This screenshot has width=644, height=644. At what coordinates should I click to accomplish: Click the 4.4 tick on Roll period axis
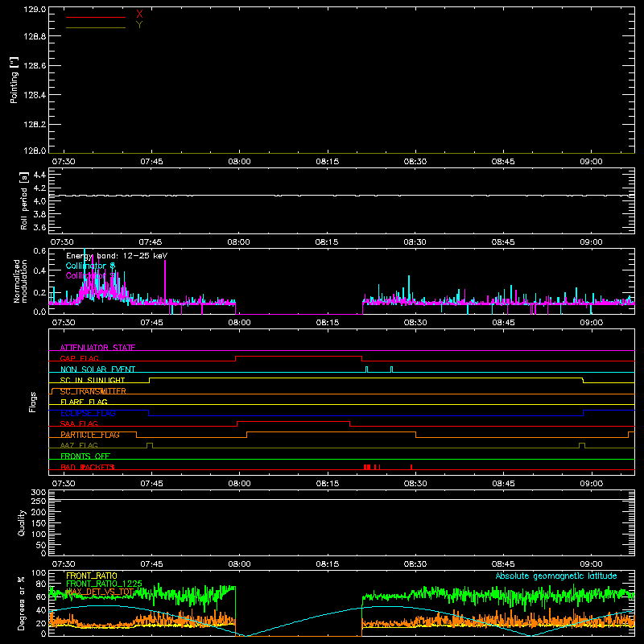point(39,175)
